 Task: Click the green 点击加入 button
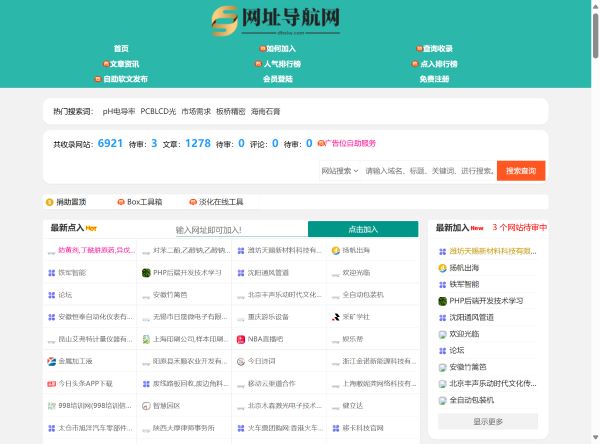[x=363, y=229]
